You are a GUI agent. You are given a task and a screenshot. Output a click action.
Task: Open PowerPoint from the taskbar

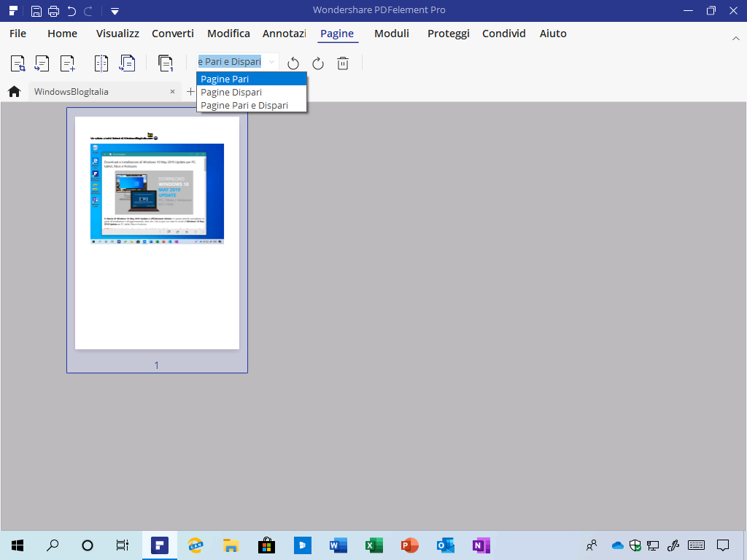pyautogui.click(x=410, y=545)
